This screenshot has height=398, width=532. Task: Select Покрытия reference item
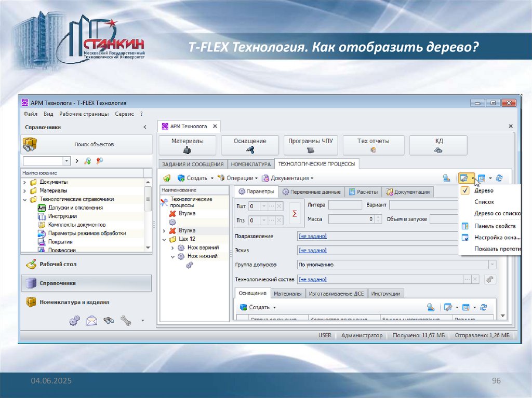click(60, 242)
